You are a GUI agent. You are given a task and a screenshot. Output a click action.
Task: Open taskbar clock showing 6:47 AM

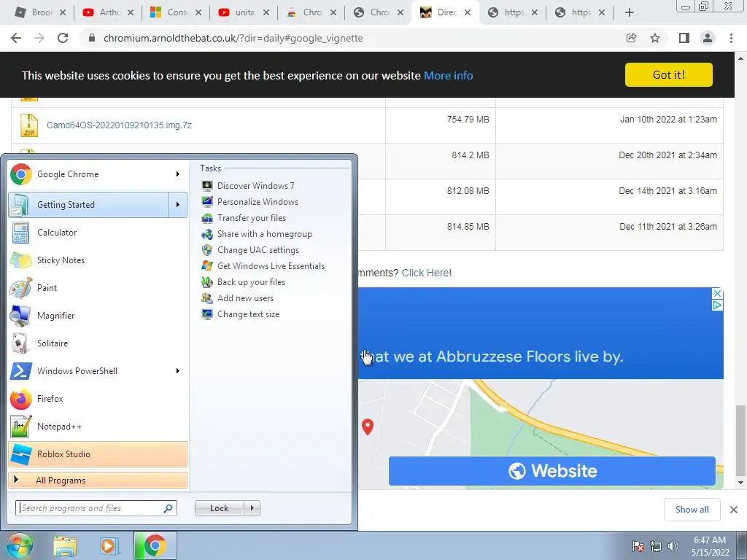point(710,546)
